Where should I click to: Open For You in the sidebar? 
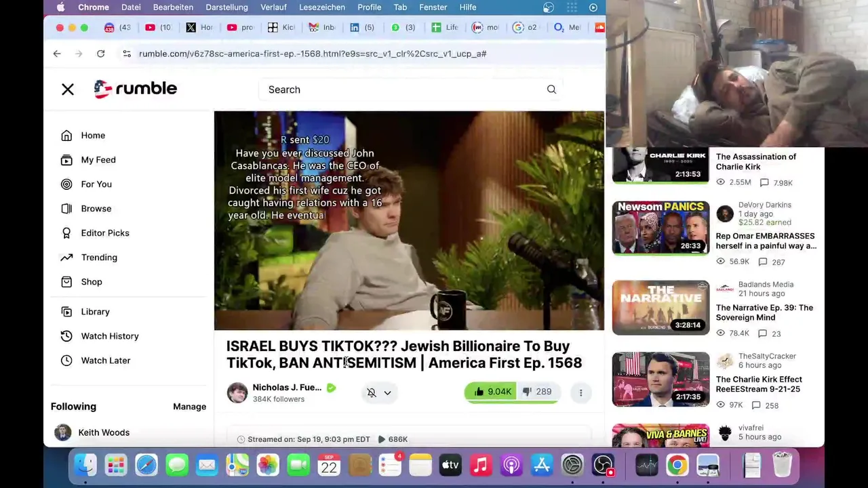(96, 184)
